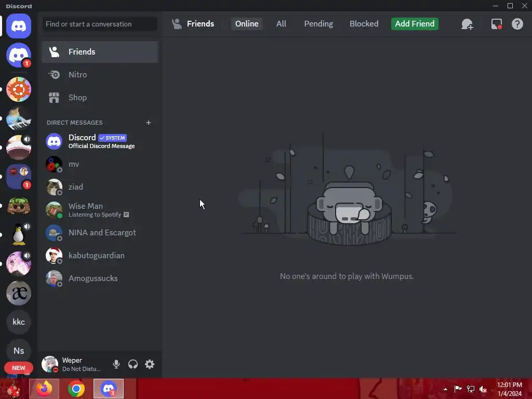Open Chrome from the taskbar
The height and width of the screenshot is (399, 532).
pos(76,389)
